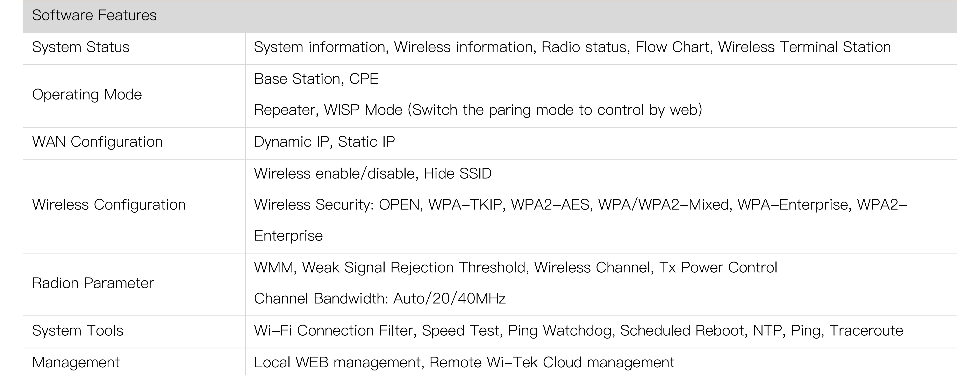Click the Repeater, WISP Mode line

(478, 110)
